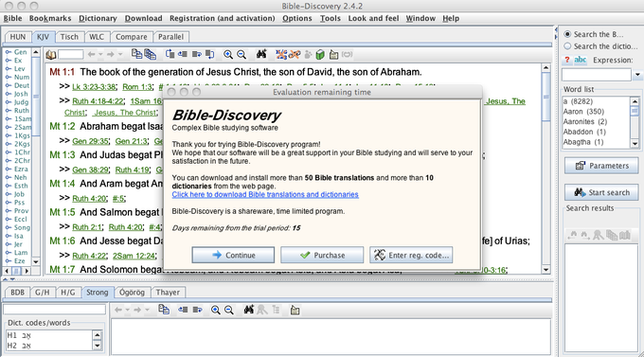
Task: Click the open book icon in Bible toolbar
Action: click(51, 54)
